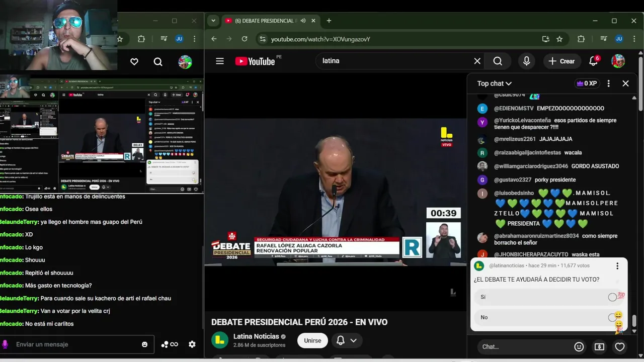Viewport: 644px width, 362px height.
Task: Open left window three-dot browser menu
Action: point(195,39)
